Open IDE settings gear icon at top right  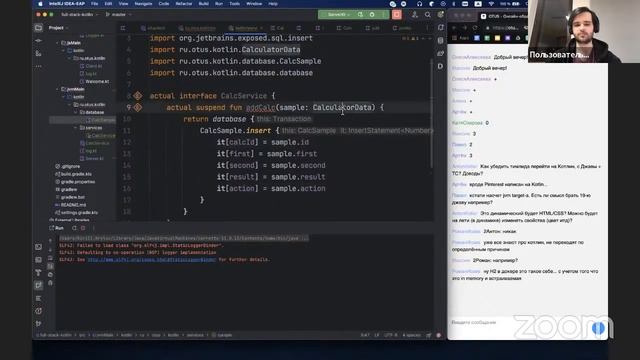pyautogui.click(x=440, y=15)
